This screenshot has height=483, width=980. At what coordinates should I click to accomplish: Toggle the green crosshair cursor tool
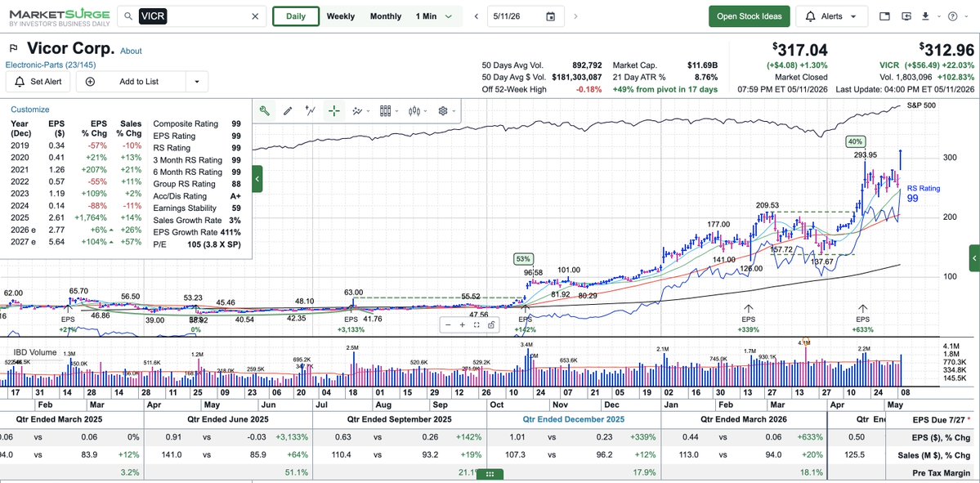tap(334, 111)
